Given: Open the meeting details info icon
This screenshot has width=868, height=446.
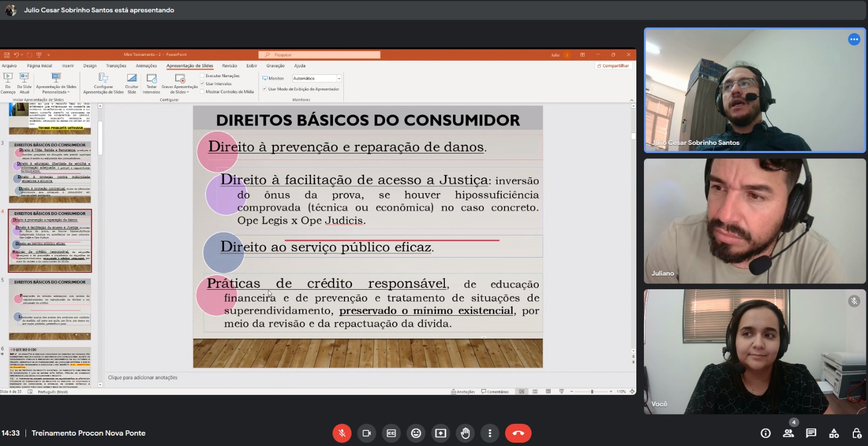Looking at the screenshot, I should [x=765, y=433].
